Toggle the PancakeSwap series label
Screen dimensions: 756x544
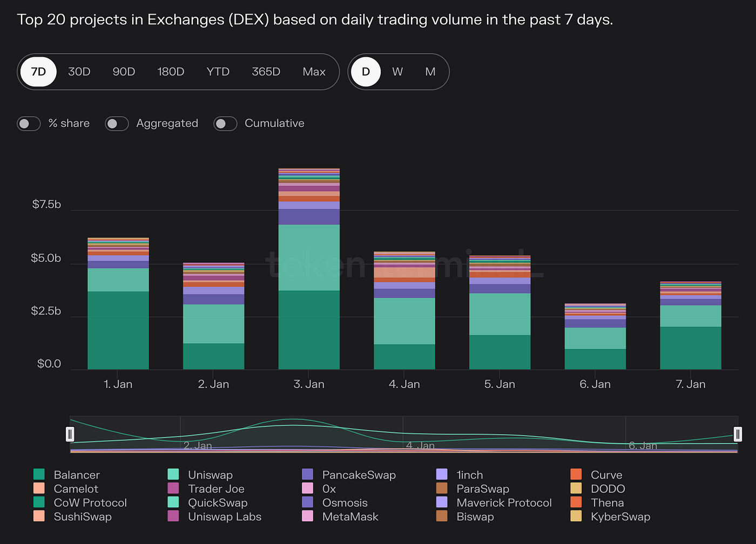(359, 475)
